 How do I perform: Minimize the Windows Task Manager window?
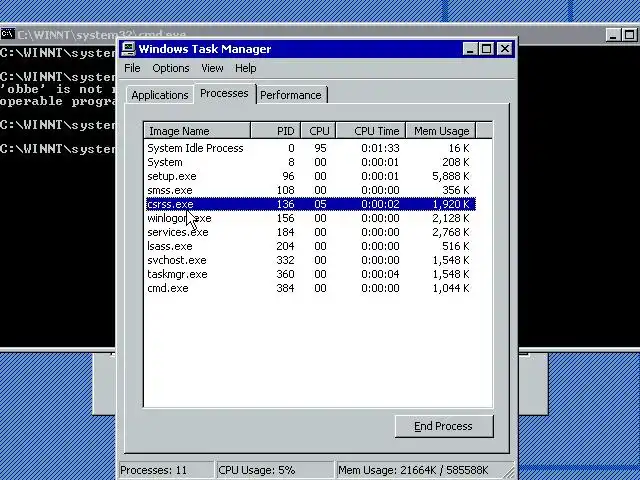click(470, 49)
